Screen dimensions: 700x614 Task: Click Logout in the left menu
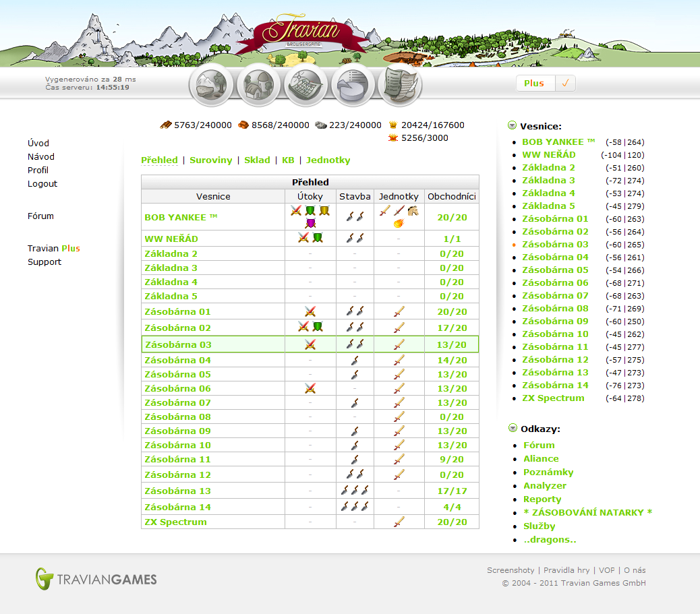42,184
